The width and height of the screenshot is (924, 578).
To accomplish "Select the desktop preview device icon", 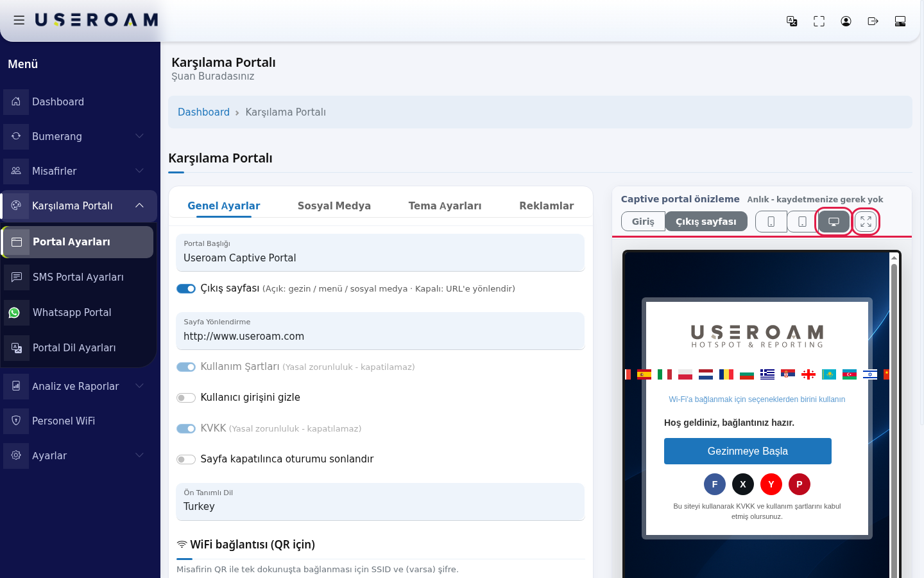I will [x=834, y=222].
